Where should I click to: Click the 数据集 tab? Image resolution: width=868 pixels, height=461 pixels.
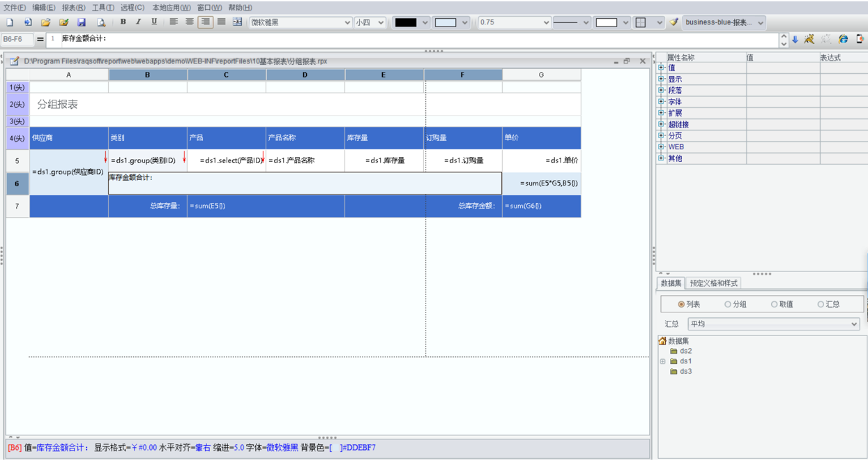(x=671, y=283)
